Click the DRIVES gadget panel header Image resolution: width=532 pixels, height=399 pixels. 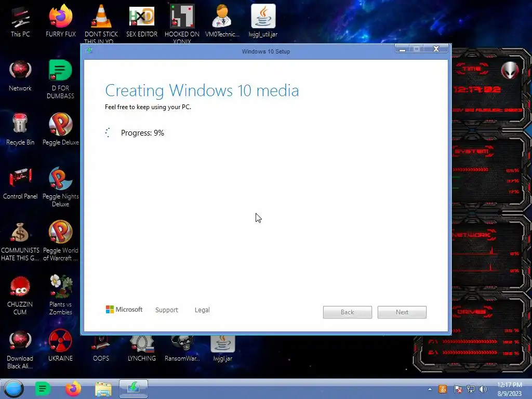(x=472, y=312)
